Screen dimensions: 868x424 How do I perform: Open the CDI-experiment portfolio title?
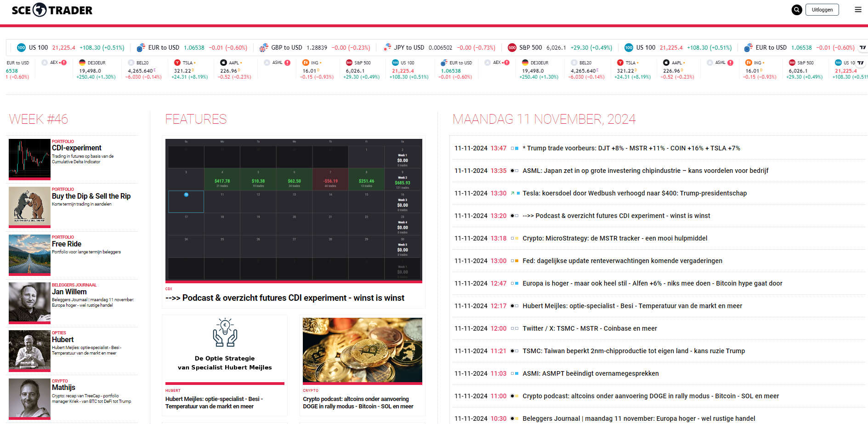click(77, 148)
